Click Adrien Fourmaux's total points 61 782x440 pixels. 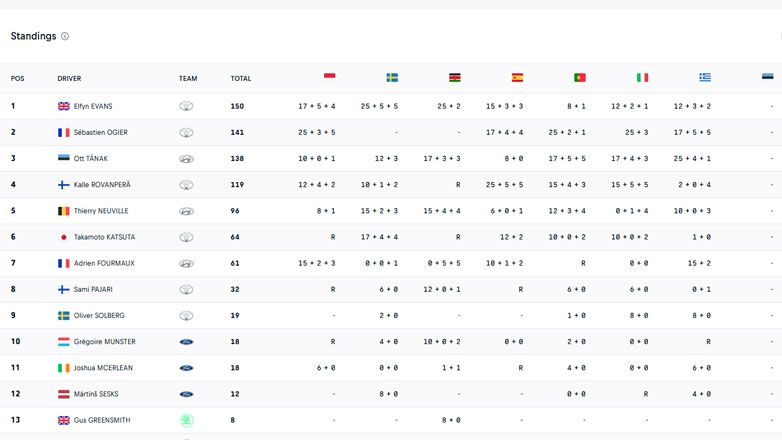pyautogui.click(x=236, y=263)
